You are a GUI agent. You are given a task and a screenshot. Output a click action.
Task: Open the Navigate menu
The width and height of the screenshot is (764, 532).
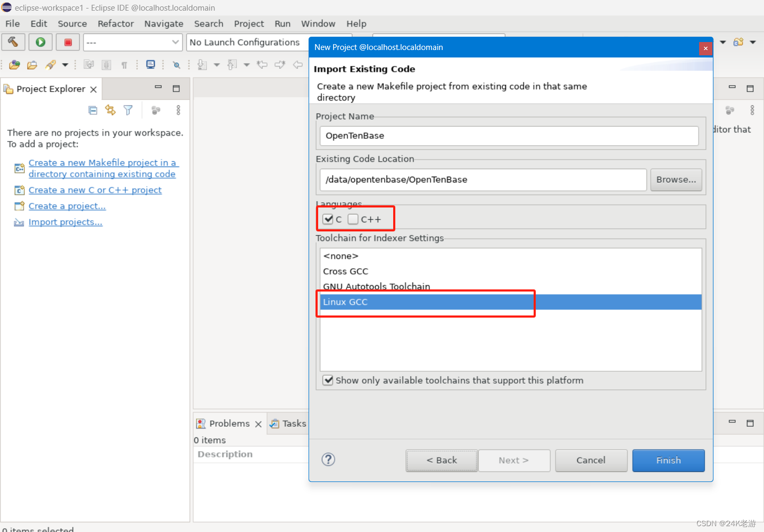pos(164,23)
